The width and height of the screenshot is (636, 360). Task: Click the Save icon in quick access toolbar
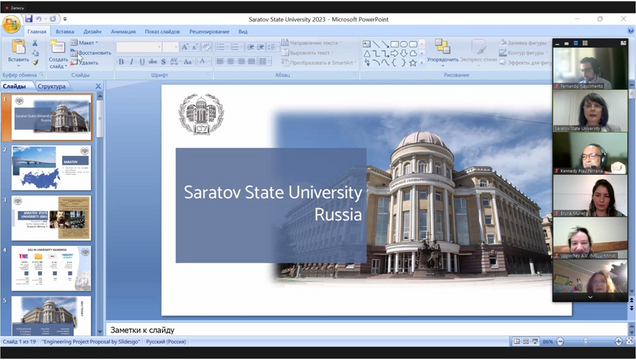(29, 19)
